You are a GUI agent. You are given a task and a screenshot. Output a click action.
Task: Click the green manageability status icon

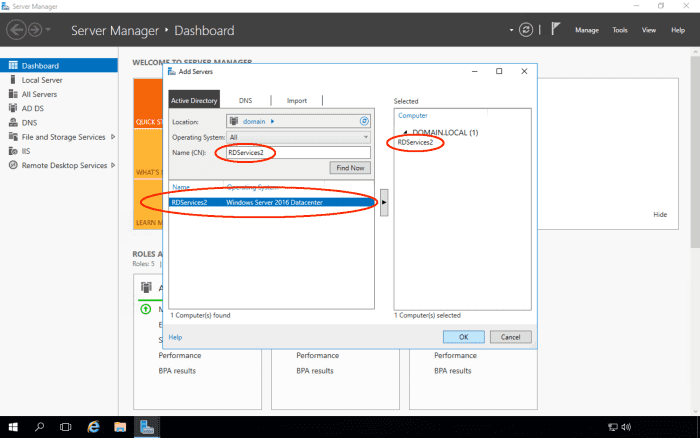point(146,309)
